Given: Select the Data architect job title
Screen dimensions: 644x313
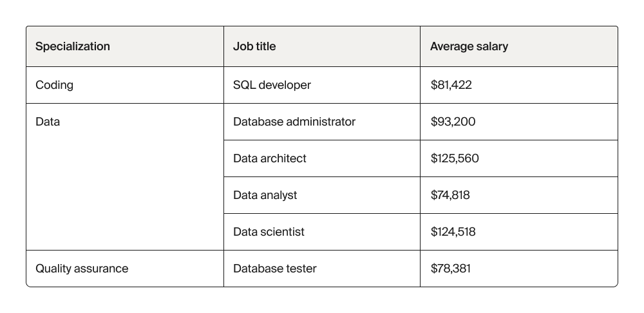Looking at the screenshot, I should point(270,158).
